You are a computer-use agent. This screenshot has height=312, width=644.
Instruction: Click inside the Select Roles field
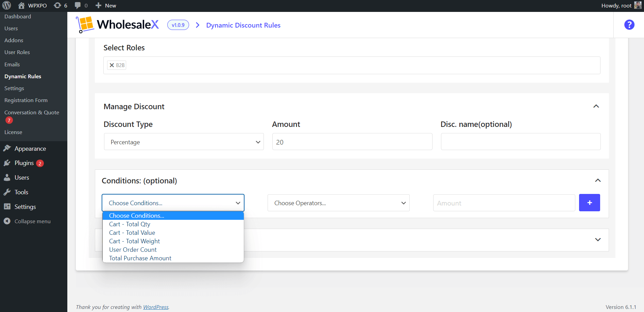(x=352, y=65)
